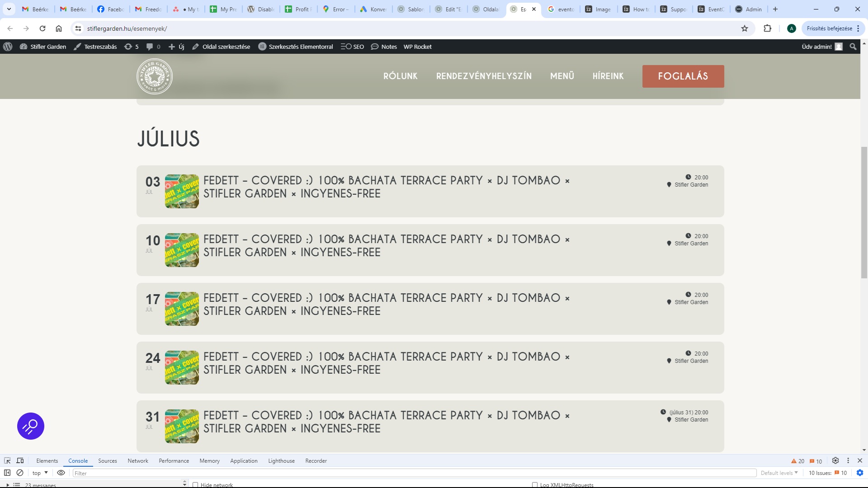Open a new browser tab
This screenshot has height=488, width=868.
(x=775, y=9)
